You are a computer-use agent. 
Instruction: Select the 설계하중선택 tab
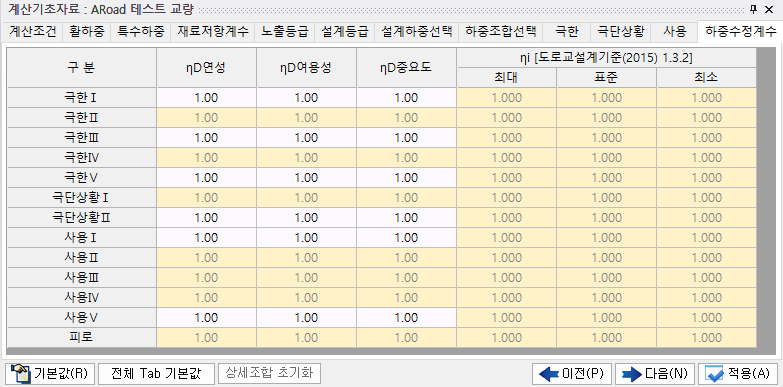pyautogui.click(x=416, y=32)
